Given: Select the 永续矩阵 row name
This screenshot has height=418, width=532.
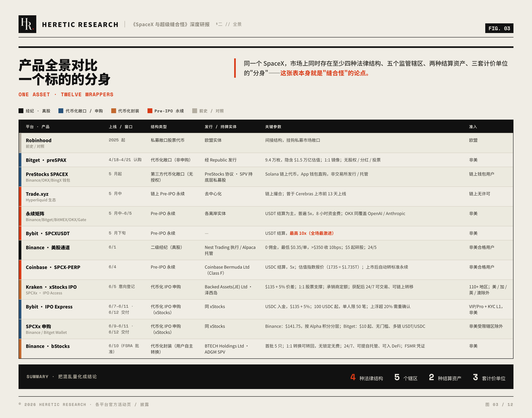Looking at the screenshot, I should [x=35, y=214].
